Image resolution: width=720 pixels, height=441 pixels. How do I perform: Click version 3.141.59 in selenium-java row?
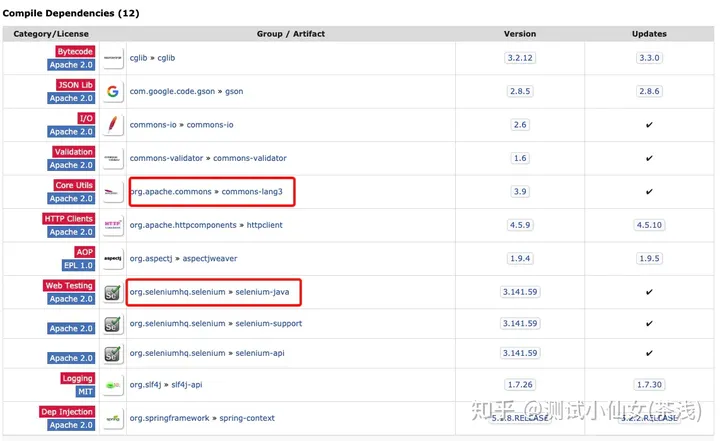pos(520,292)
